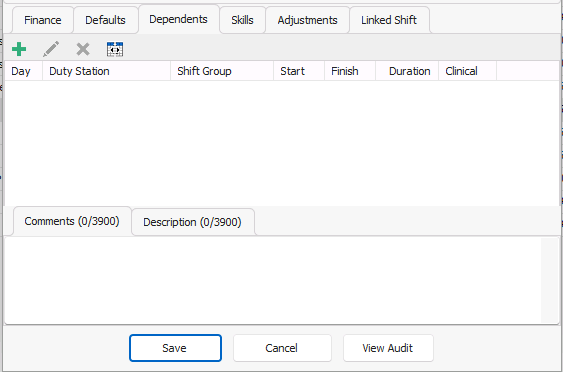Switch to the Finance tab
563x372 pixels.
43,20
